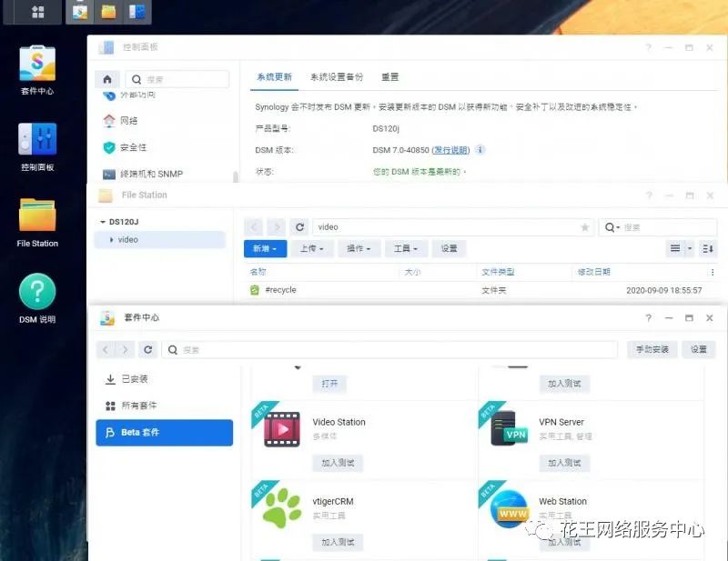Screen dimensions: 728x561
Task: Switch to File Station in the taskbar
Action: click(x=108, y=12)
